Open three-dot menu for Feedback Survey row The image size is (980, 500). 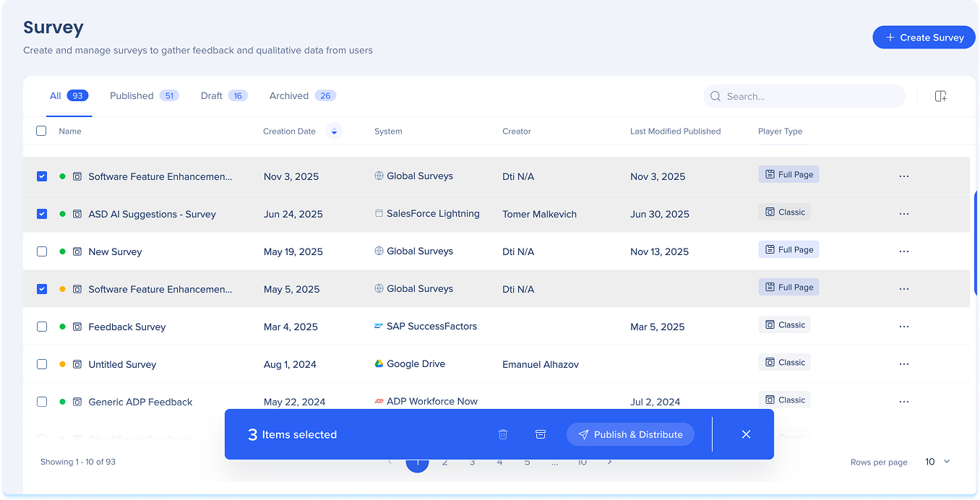click(x=903, y=327)
